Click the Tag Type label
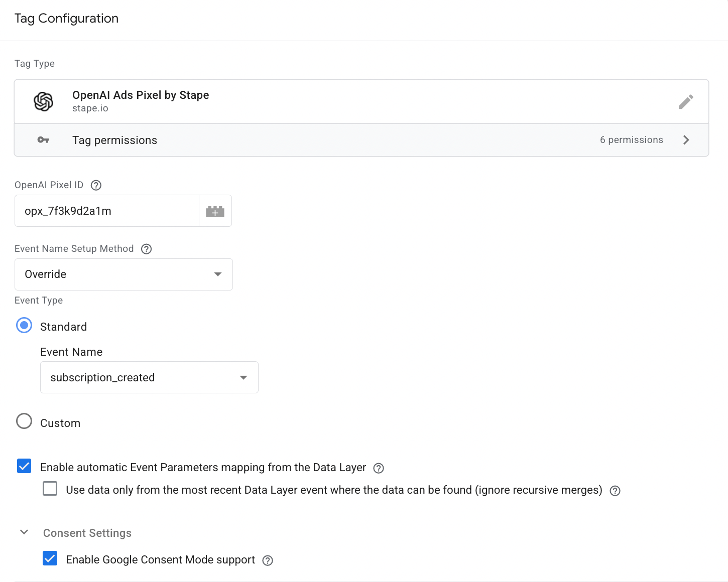This screenshot has width=728, height=582. coord(35,64)
